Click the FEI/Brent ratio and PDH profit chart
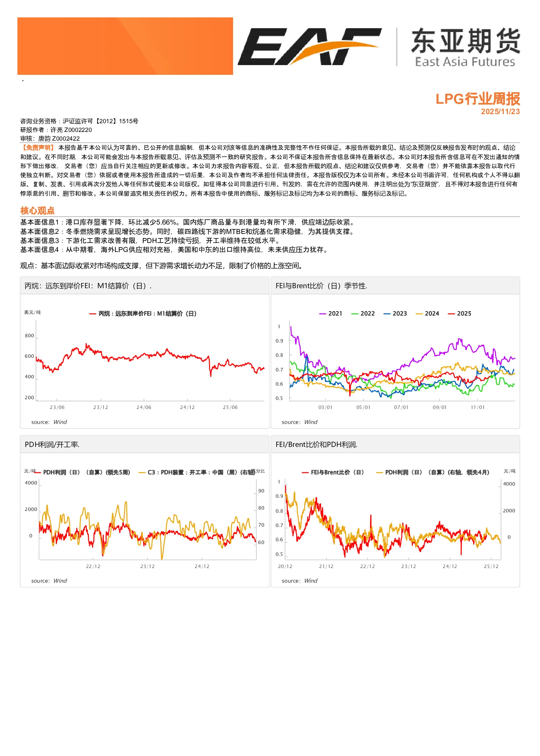The height and width of the screenshot is (756, 540). click(393, 519)
